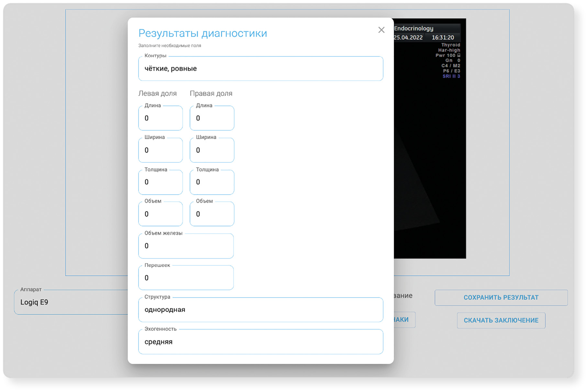588x392 pixels.
Task: Click the right lobe Ширина field
Action: tap(212, 150)
